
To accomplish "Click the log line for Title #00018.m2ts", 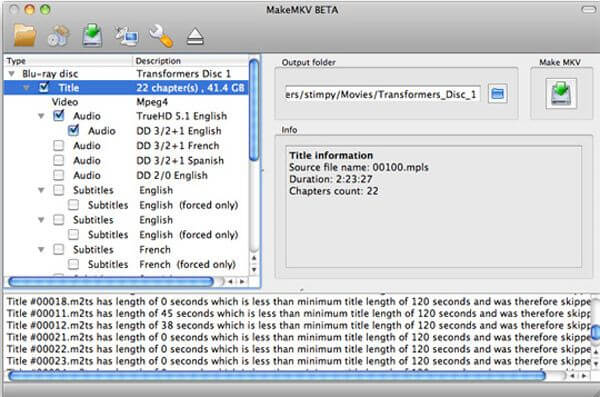I will click(299, 302).
